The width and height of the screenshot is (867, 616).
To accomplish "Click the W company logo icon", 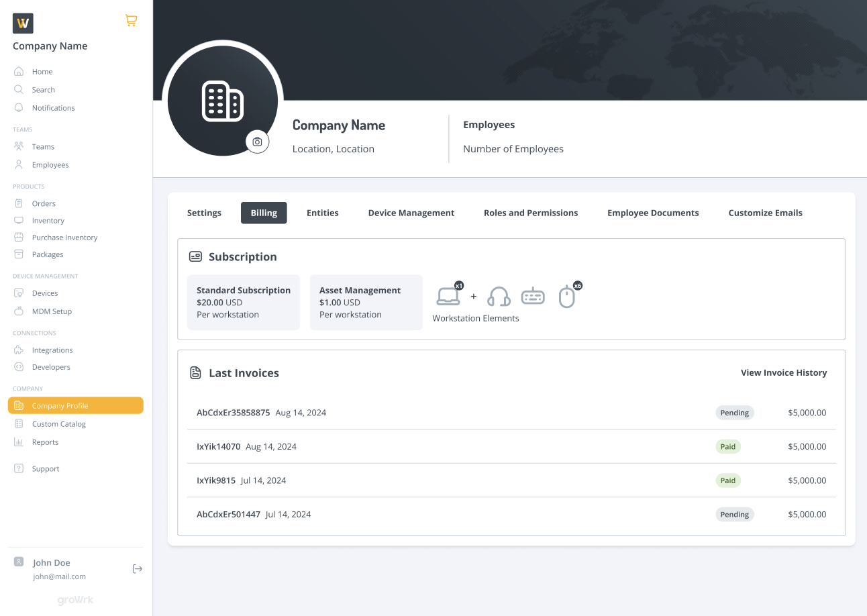I will click(x=23, y=23).
